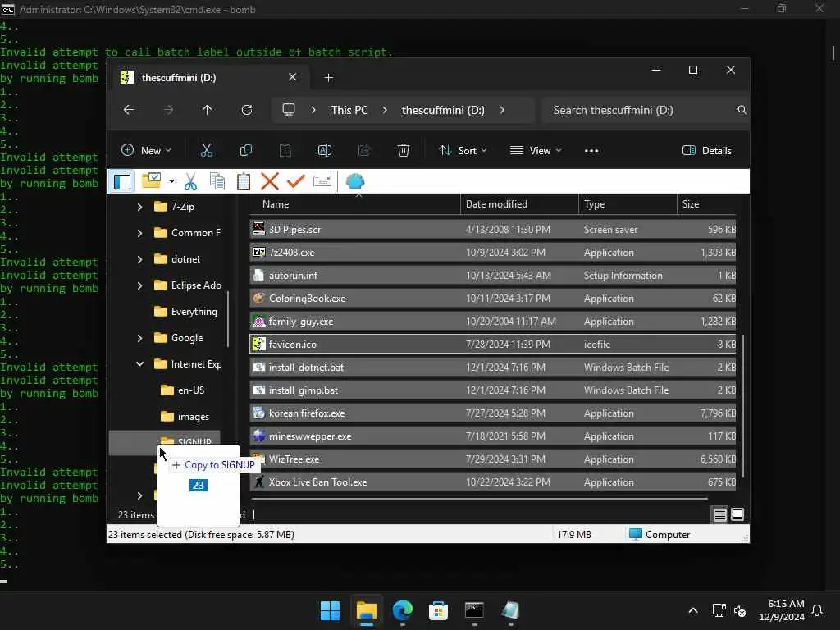
Task: Open the New dropdown menu
Action: coord(146,151)
